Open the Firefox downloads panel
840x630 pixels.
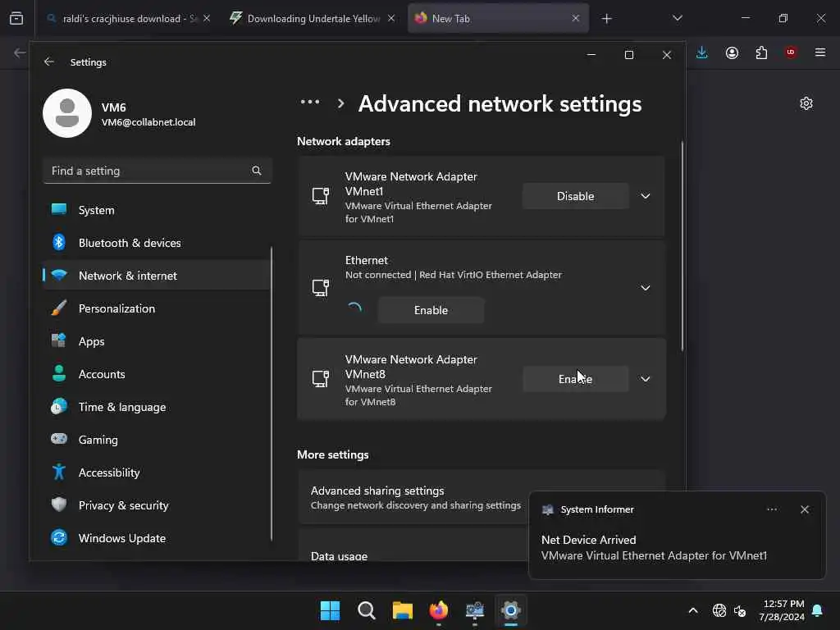(x=702, y=52)
